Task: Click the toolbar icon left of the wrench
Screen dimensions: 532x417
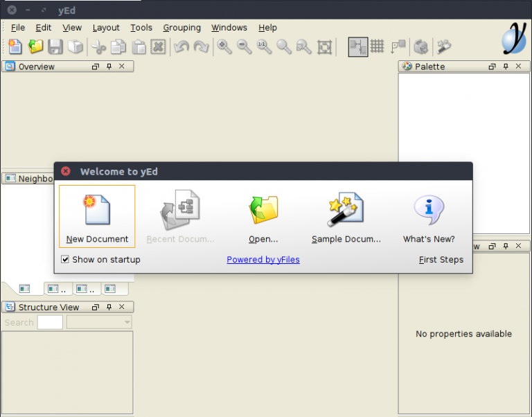Action: click(421, 47)
